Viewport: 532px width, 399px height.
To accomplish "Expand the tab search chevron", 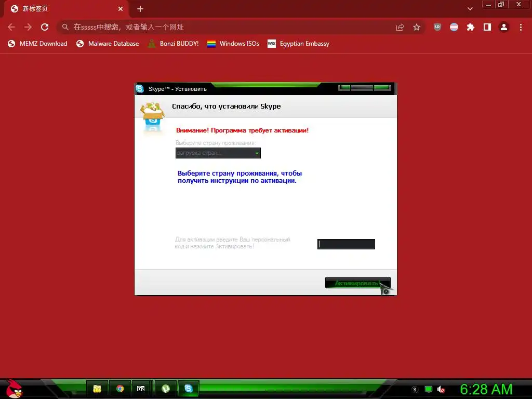I will [470, 9].
